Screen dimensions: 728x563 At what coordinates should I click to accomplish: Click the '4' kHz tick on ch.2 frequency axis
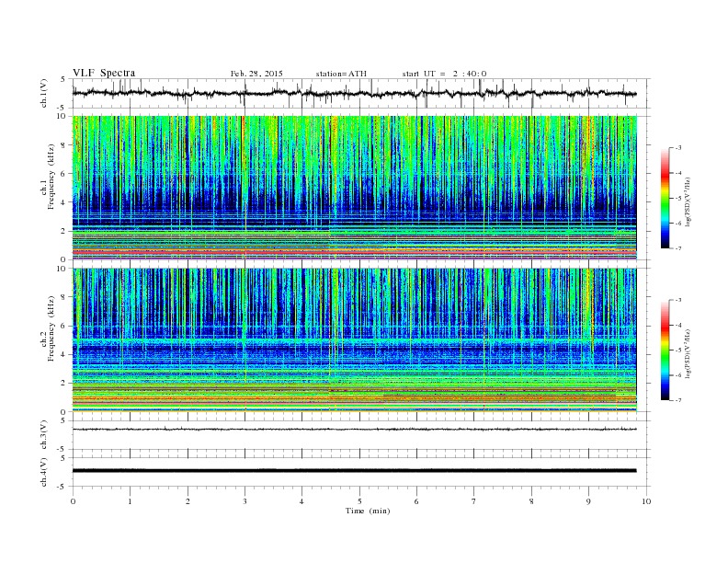click(63, 355)
